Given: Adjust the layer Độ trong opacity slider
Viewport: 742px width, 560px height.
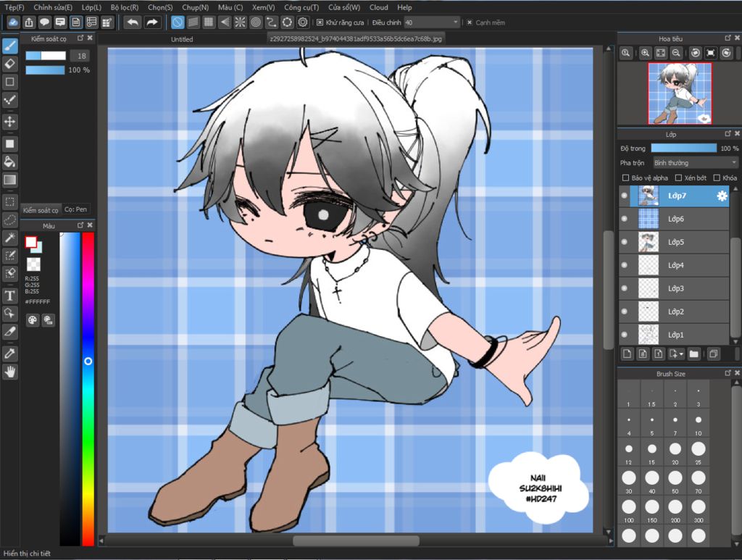Looking at the screenshot, I should (x=683, y=148).
